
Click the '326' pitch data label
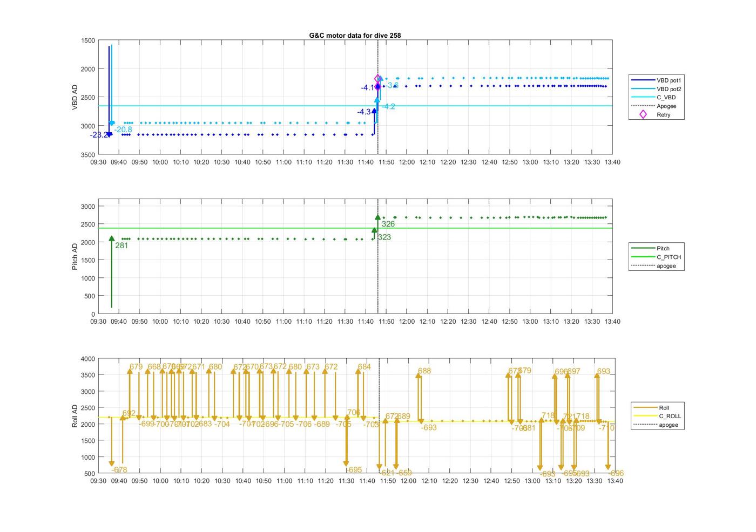point(388,224)
